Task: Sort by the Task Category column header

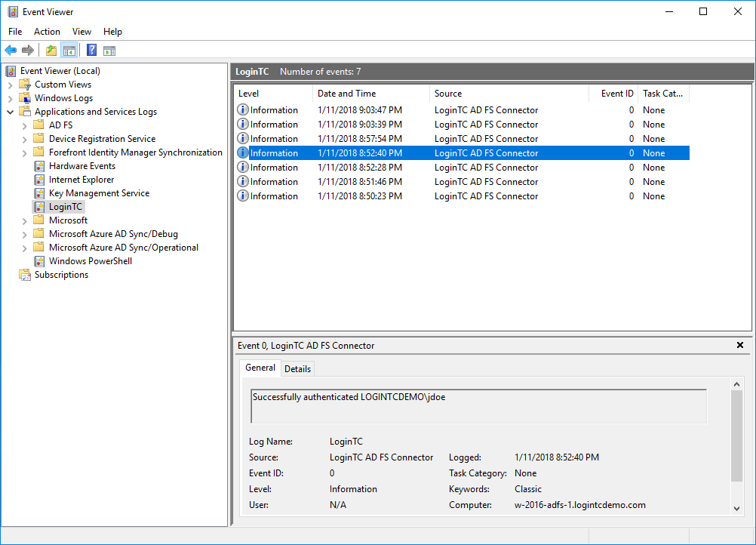Action: click(663, 94)
